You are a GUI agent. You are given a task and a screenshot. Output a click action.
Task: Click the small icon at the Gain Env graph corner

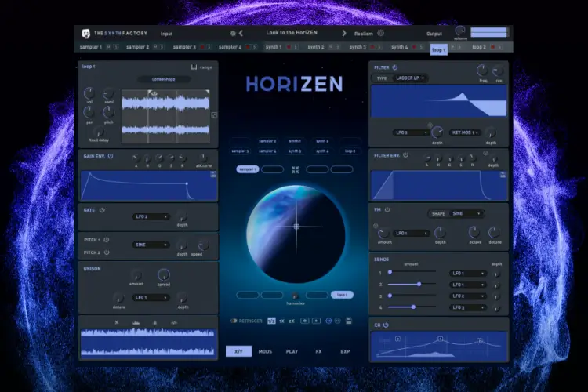tap(213, 174)
